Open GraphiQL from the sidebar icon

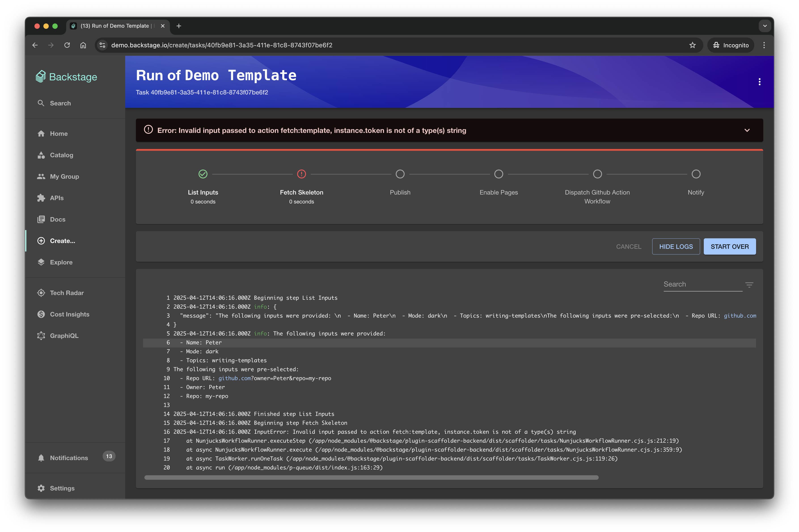(x=41, y=335)
